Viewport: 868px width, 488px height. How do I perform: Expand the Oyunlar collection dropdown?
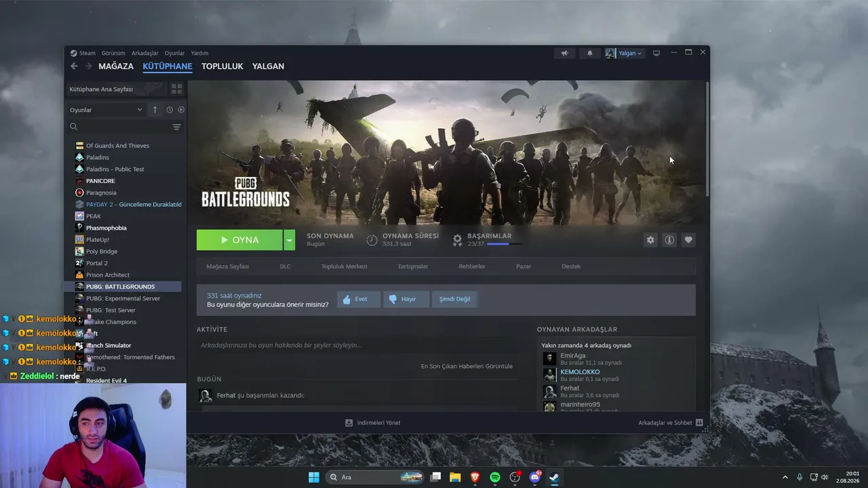(106, 110)
